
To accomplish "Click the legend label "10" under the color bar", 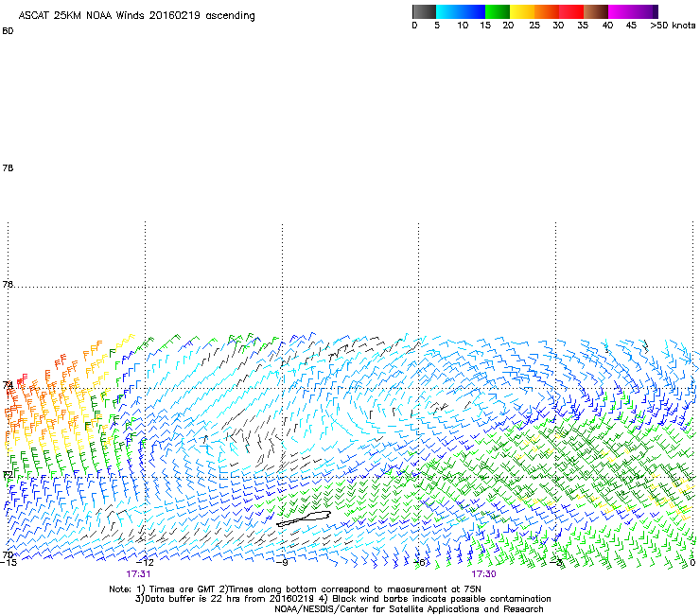I will click(x=463, y=26).
